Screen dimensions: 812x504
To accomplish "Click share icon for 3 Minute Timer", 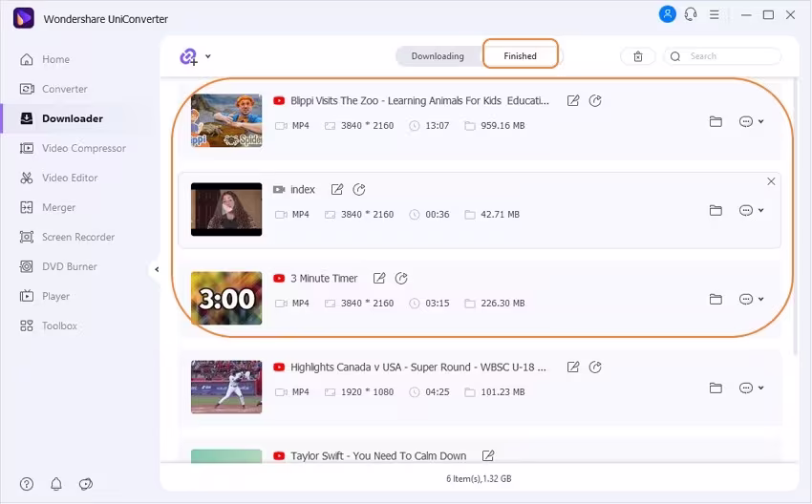I will pyautogui.click(x=401, y=279).
